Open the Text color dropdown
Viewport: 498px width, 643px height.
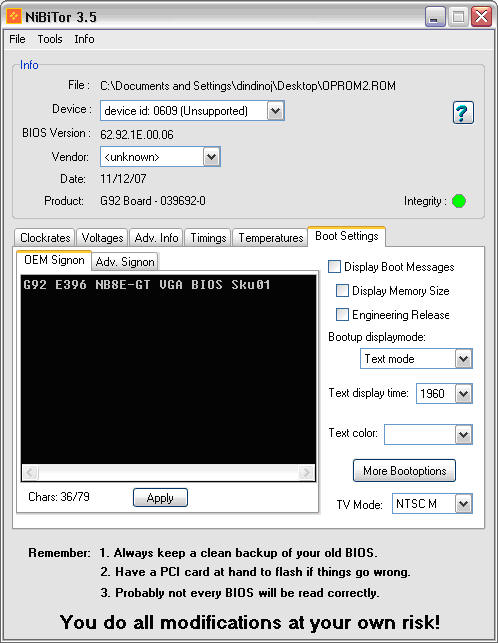(464, 435)
